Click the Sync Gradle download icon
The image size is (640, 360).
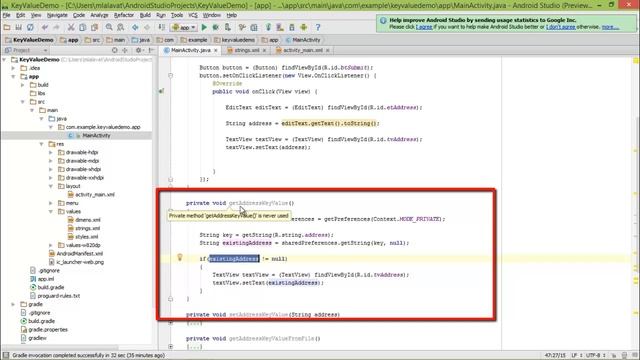(268, 27)
